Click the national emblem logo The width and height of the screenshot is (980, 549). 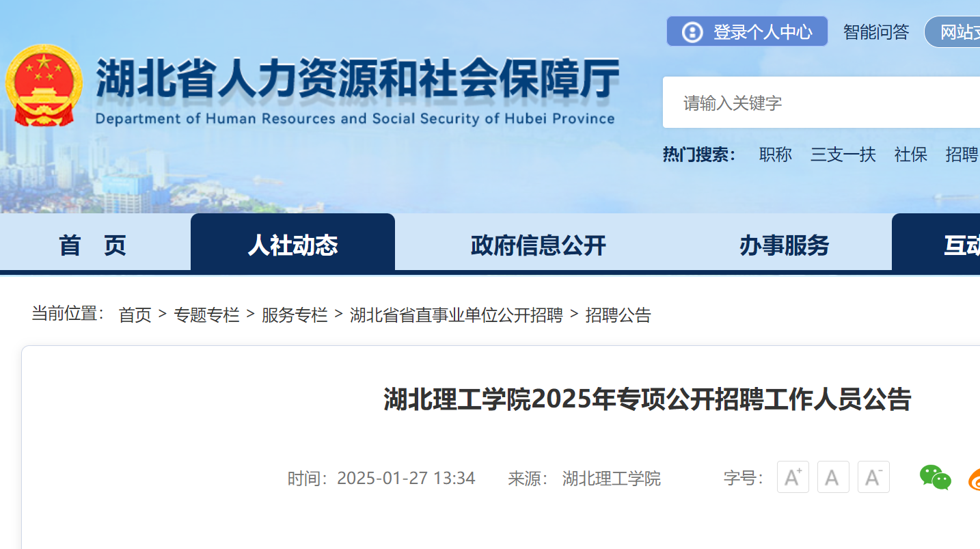[44, 85]
